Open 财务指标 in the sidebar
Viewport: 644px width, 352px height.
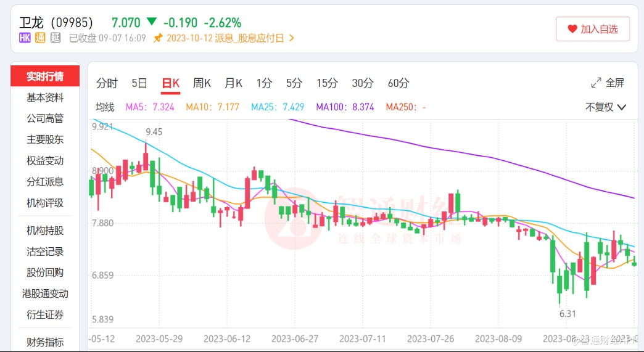(x=45, y=342)
